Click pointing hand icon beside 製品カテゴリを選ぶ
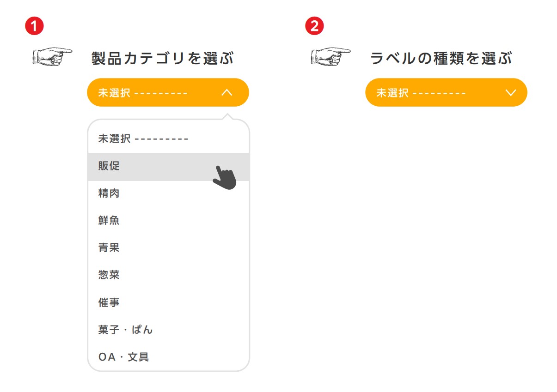Image resolution: width=557 pixels, height=392 pixels. pyautogui.click(x=52, y=56)
